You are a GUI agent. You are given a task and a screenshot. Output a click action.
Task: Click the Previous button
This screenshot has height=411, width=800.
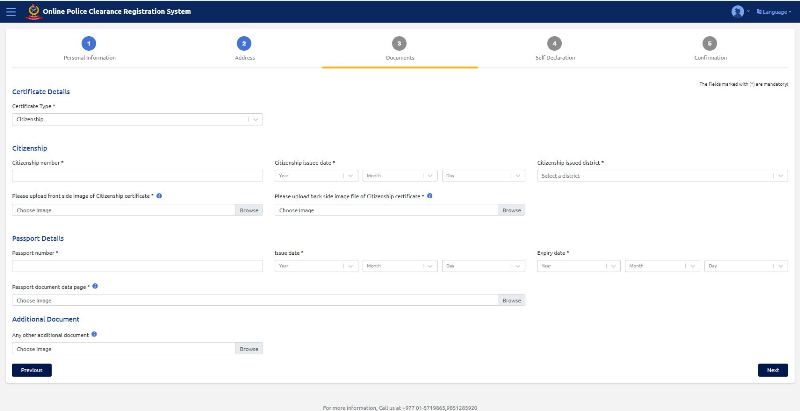(x=31, y=370)
